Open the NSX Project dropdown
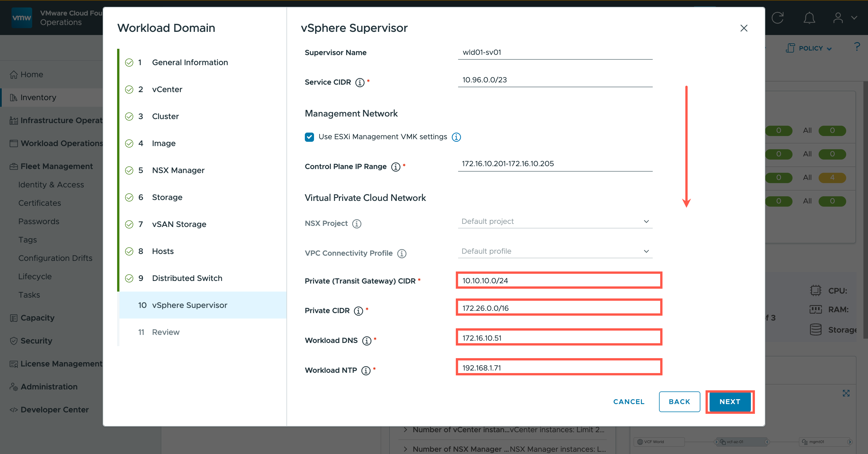This screenshot has width=868, height=454. coord(555,222)
